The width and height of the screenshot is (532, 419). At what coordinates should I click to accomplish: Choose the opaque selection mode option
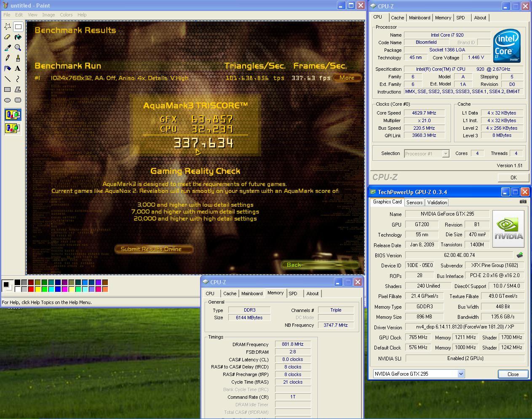tap(13, 115)
